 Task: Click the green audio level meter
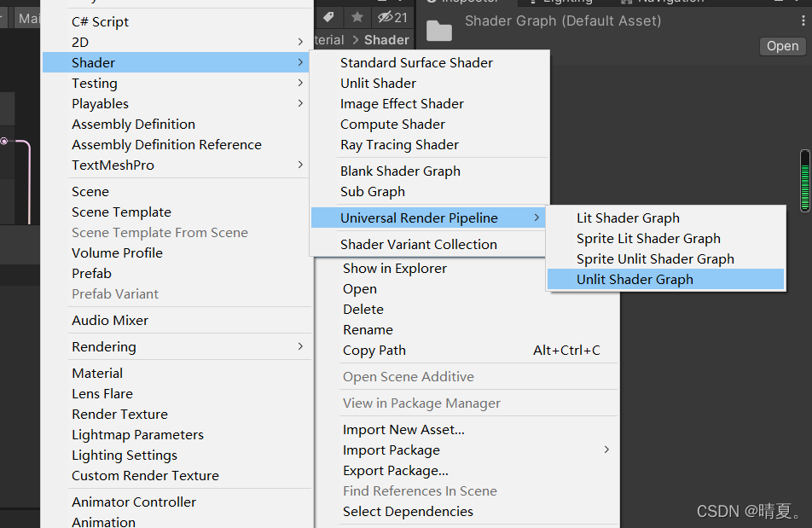[x=805, y=181]
